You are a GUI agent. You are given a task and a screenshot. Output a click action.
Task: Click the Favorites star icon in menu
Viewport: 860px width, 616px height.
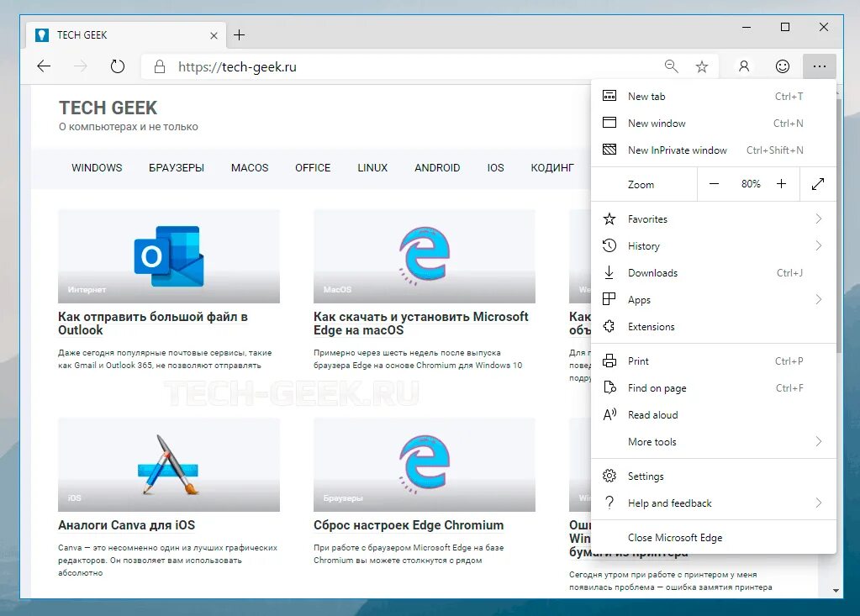tap(609, 218)
